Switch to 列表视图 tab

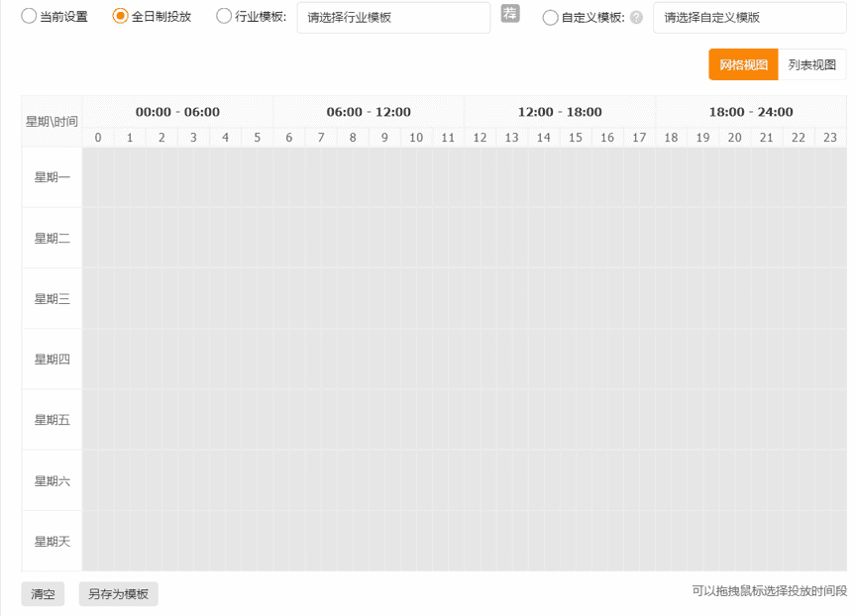click(x=811, y=64)
